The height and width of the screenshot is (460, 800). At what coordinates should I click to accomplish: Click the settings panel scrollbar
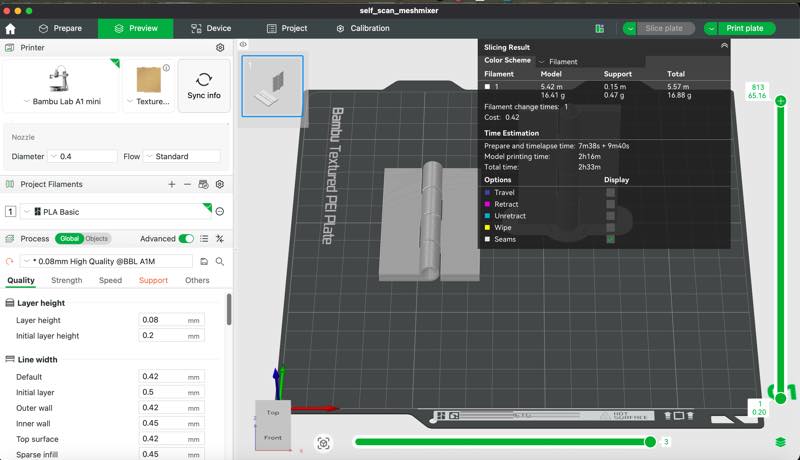point(229,309)
